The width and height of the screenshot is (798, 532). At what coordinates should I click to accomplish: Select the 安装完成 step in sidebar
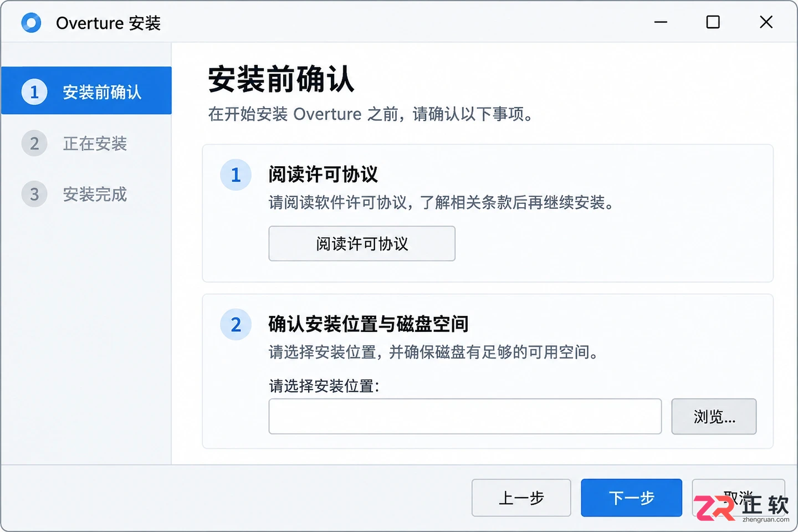(x=86, y=195)
